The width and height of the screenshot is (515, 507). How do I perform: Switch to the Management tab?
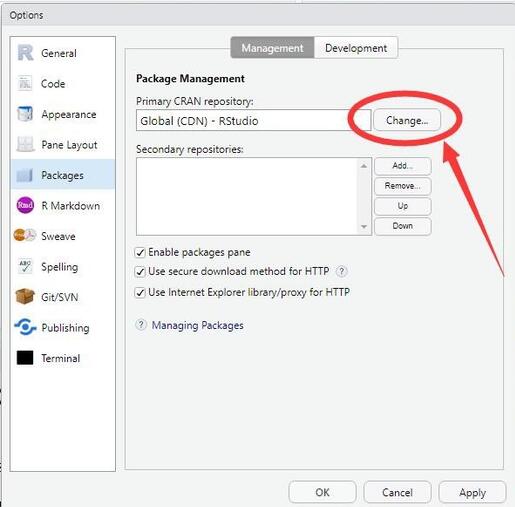pos(272,48)
